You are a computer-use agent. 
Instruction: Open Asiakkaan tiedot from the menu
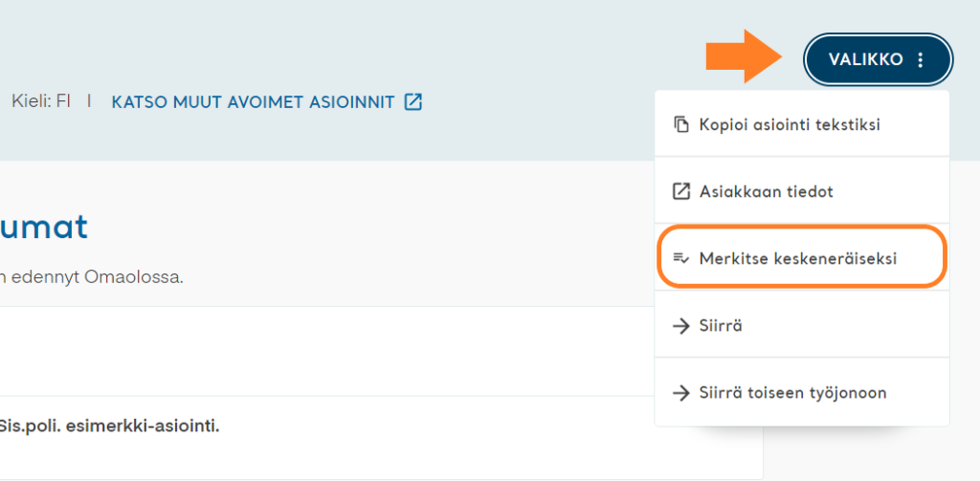802,191
